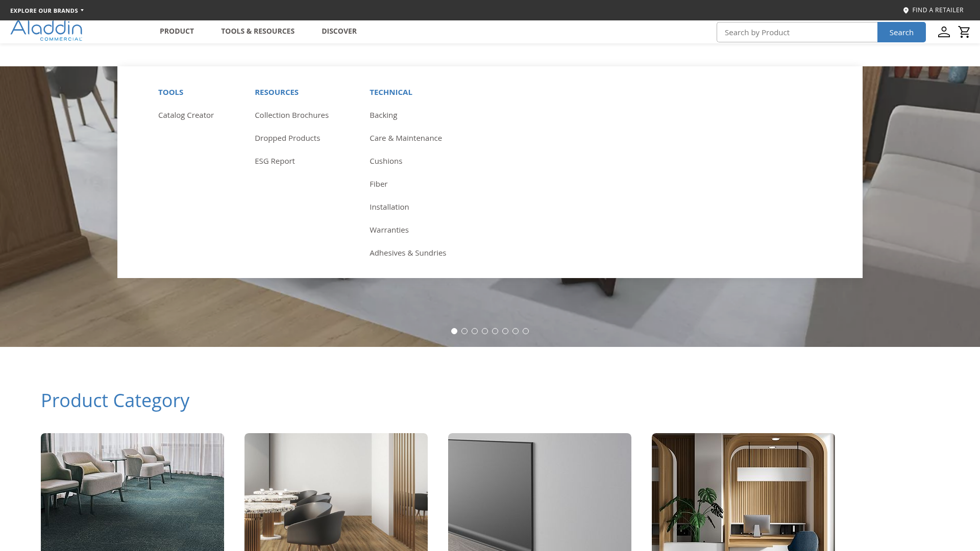Open the shopping cart icon
Image resolution: width=980 pixels, height=551 pixels.
tap(964, 32)
